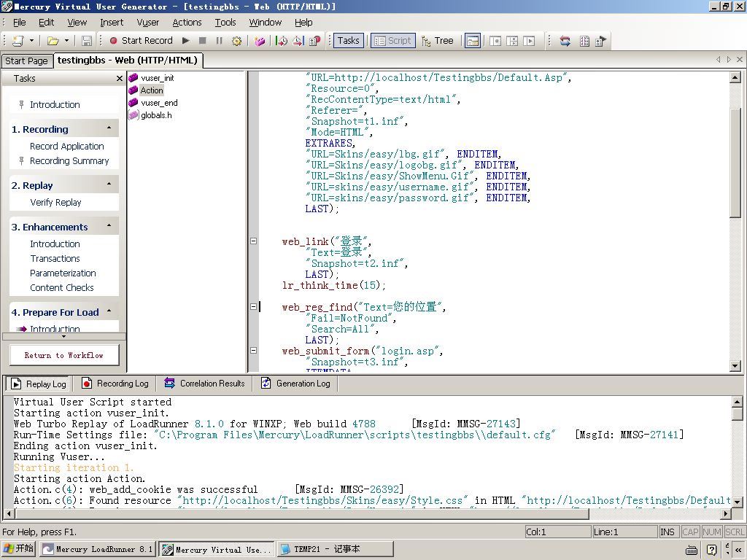
Task: Click the Save disk icon
Action: click(x=86, y=41)
